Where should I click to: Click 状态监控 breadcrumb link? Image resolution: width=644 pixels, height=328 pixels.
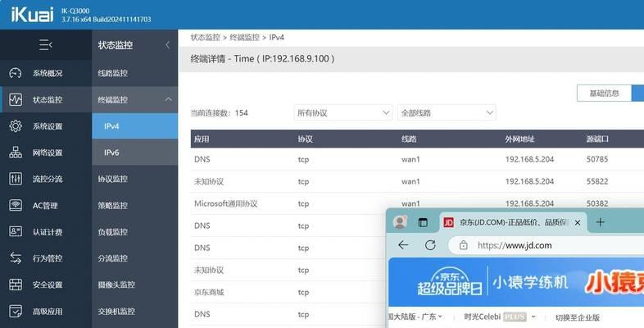tap(205, 38)
